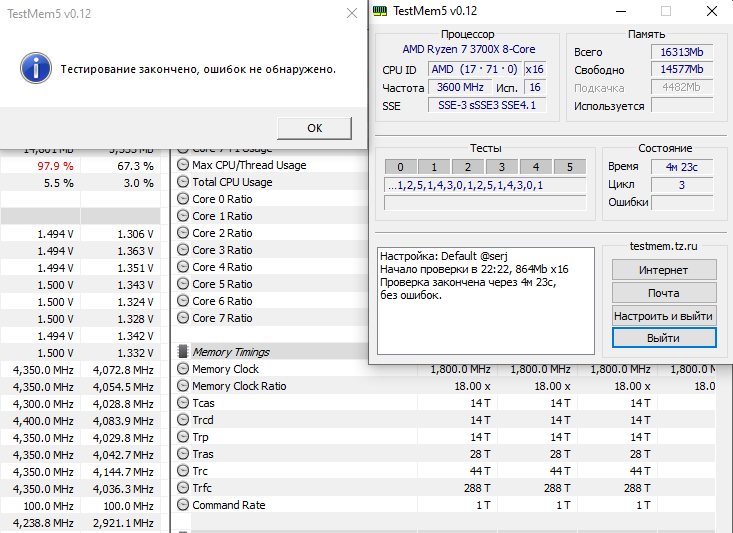Viewport: 733px width, 533px height.
Task: Click the TestMem5 memory chip title icon
Action: point(380,11)
